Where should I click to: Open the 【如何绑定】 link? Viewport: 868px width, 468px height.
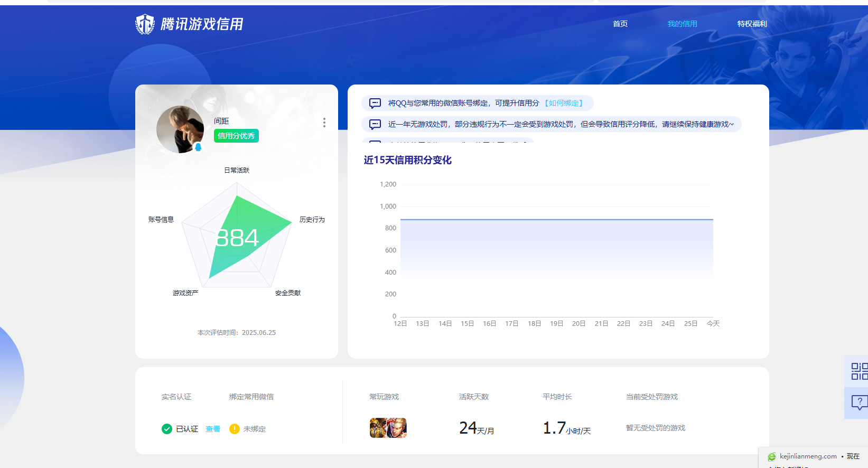pos(564,103)
